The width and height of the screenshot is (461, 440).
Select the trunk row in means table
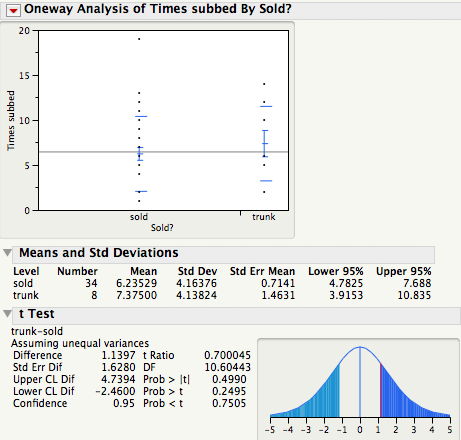coord(222,295)
